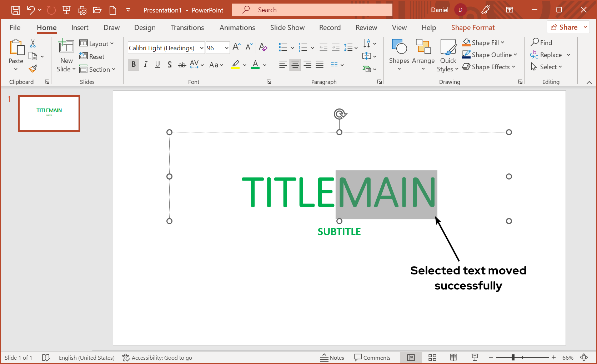
Task: Toggle Bold formatting
Action: point(134,65)
